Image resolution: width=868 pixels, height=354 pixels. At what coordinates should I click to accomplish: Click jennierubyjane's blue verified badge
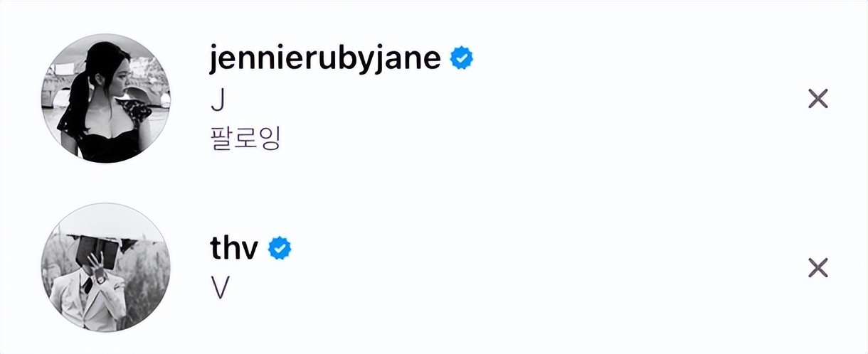coord(462,58)
